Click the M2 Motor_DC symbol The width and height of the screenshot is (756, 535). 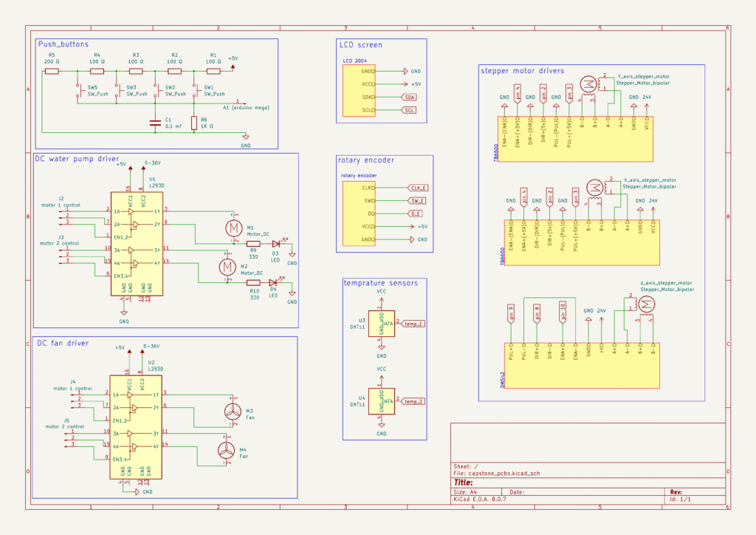click(x=225, y=265)
